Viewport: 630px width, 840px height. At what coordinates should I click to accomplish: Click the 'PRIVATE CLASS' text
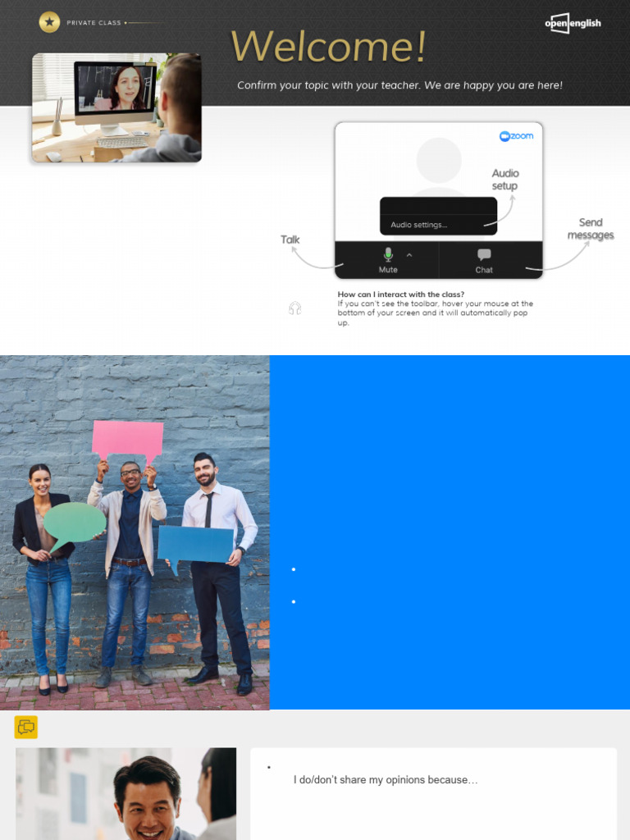pos(94,23)
